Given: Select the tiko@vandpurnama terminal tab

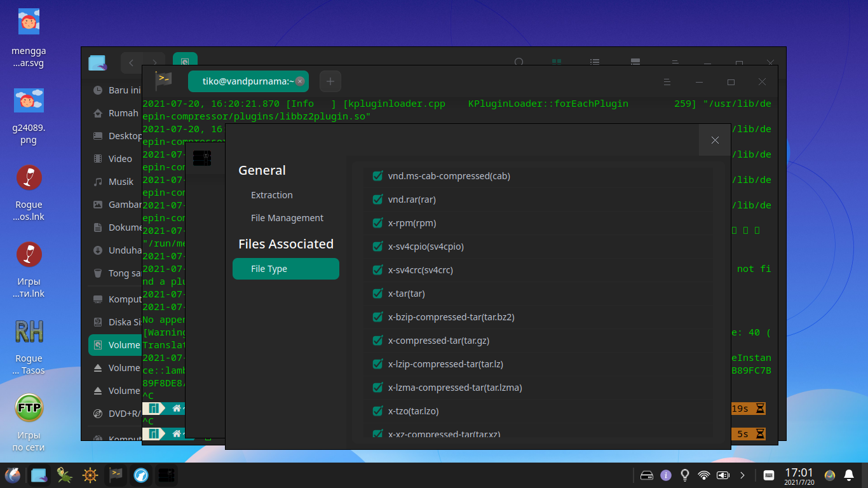Looking at the screenshot, I should (248, 81).
